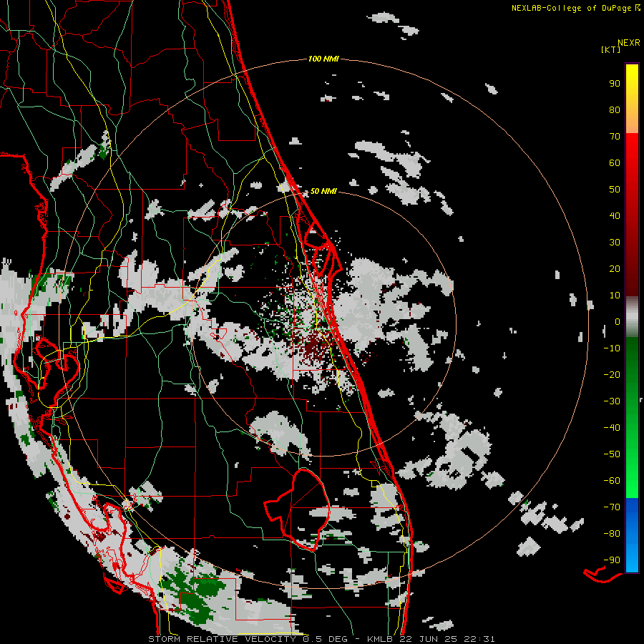This screenshot has width=644, height=644.
Task: Click the 20 value on velocity scale
Action: pos(615,269)
